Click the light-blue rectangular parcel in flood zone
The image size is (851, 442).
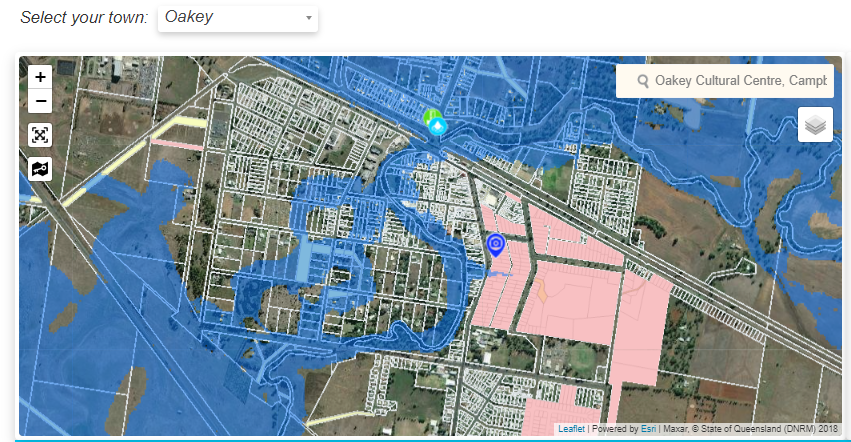click(x=304, y=262)
